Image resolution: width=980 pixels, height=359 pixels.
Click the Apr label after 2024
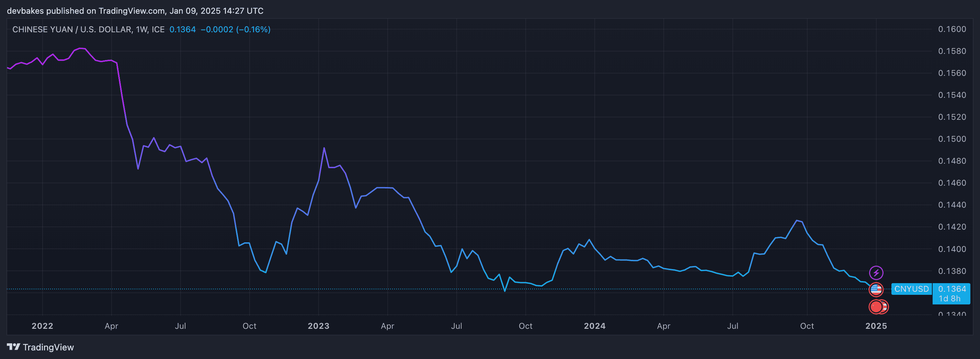click(664, 326)
